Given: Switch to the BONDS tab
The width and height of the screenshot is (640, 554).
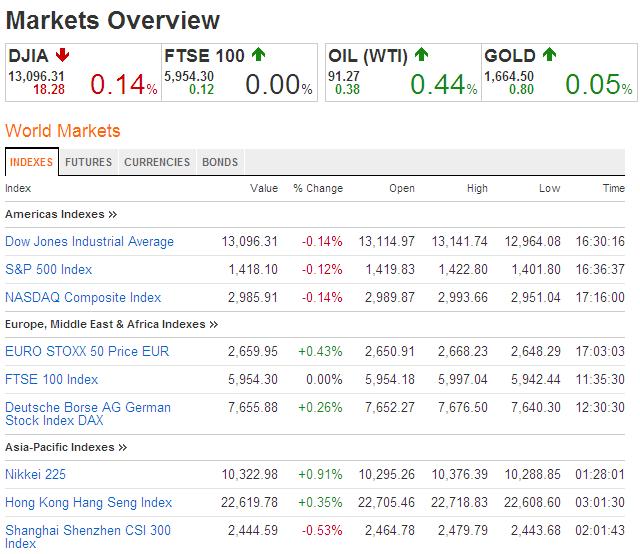Looking at the screenshot, I should (x=220, y=162).
